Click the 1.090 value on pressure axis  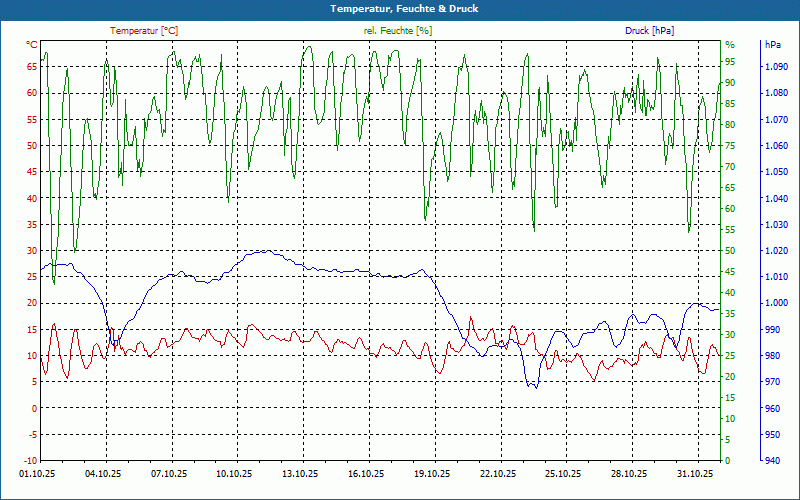click(x=775, y=67)
